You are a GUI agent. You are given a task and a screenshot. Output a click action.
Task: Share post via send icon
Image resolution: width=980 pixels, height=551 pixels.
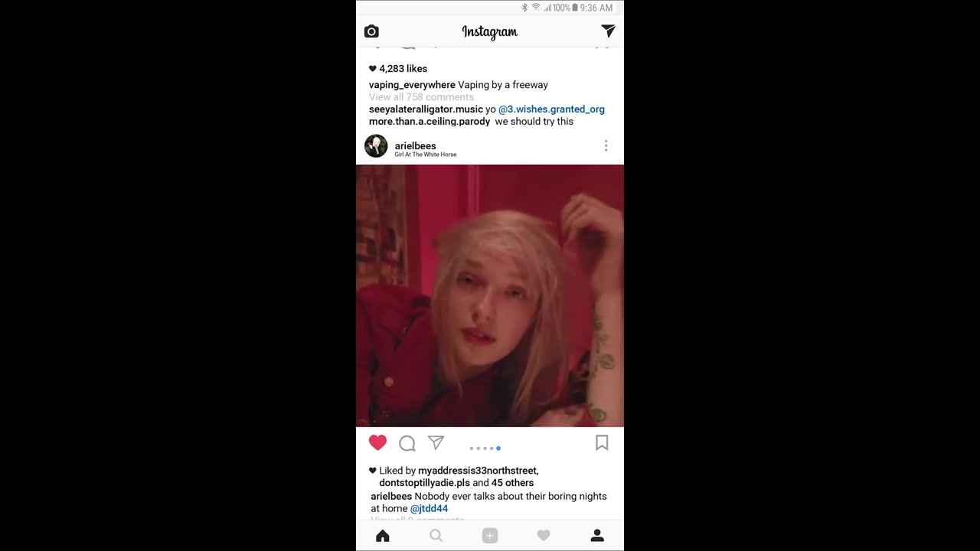click(x=436, y=442)
